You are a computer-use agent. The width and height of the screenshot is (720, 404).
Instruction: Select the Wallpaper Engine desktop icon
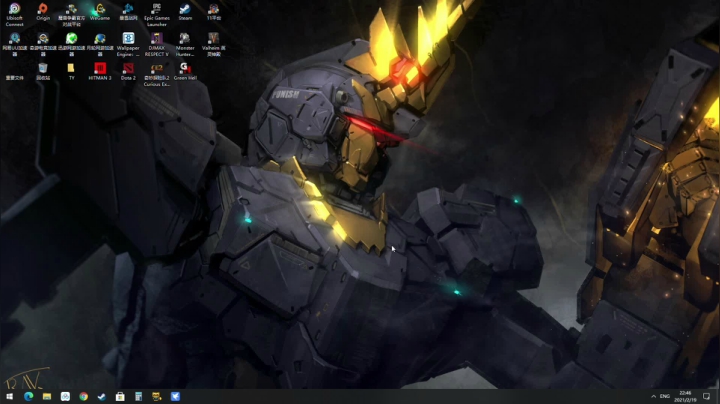pos(128,44)
